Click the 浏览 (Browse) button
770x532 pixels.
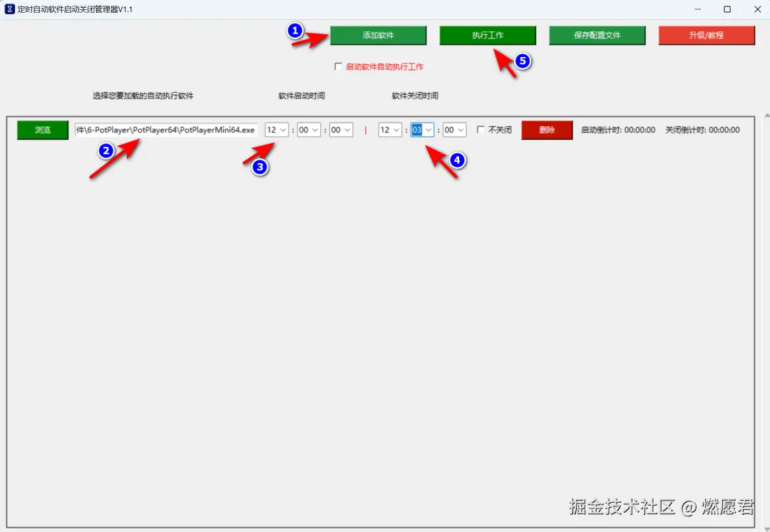(x=42, y=130)
